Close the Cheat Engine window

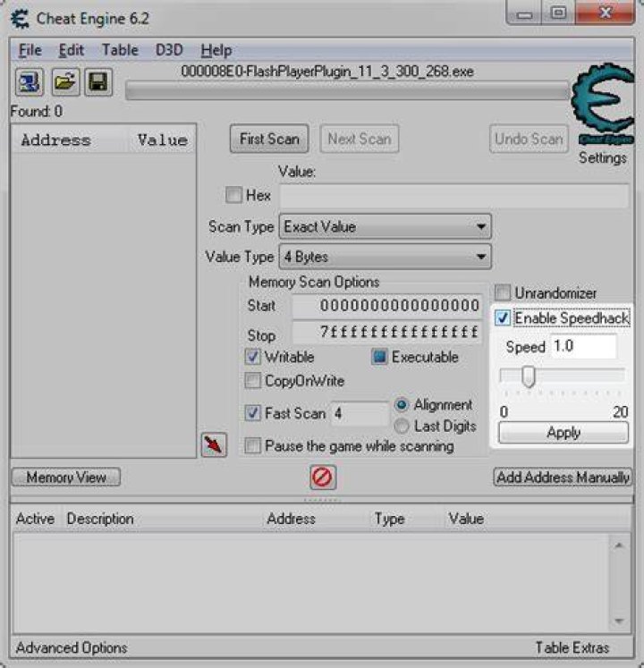(x=605, y=13)
